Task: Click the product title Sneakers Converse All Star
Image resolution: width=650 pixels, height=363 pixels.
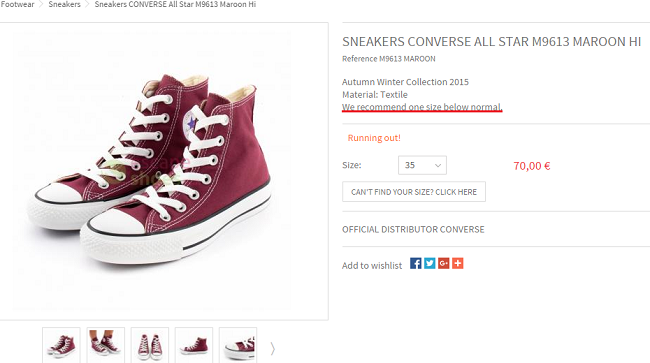Action: [x=491, y=41]
